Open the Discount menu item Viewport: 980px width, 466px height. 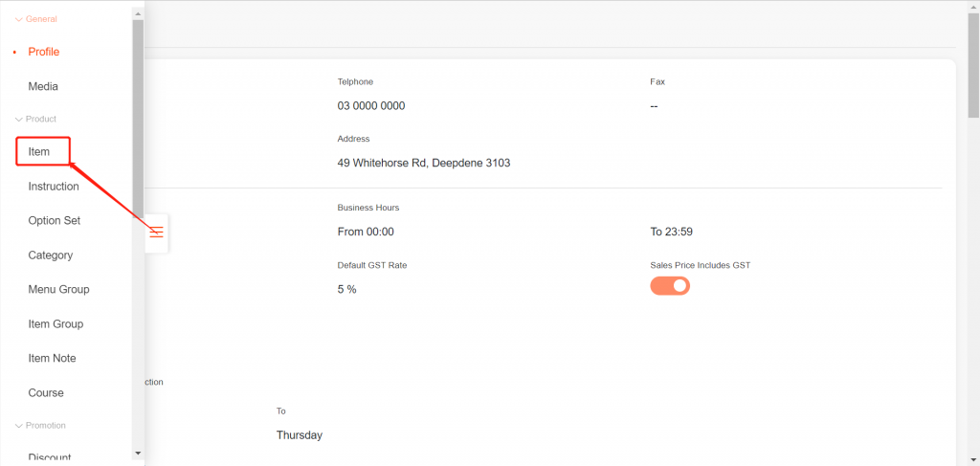[50, 457]
